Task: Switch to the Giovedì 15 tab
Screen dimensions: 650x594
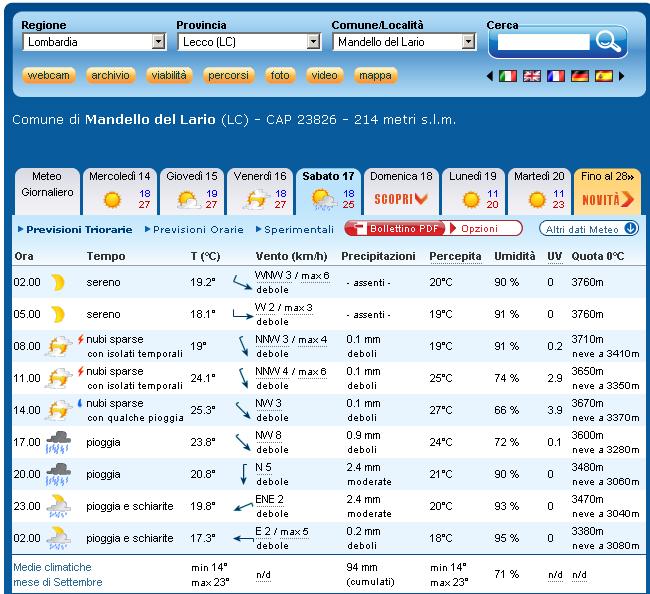Action: point(192,192)
